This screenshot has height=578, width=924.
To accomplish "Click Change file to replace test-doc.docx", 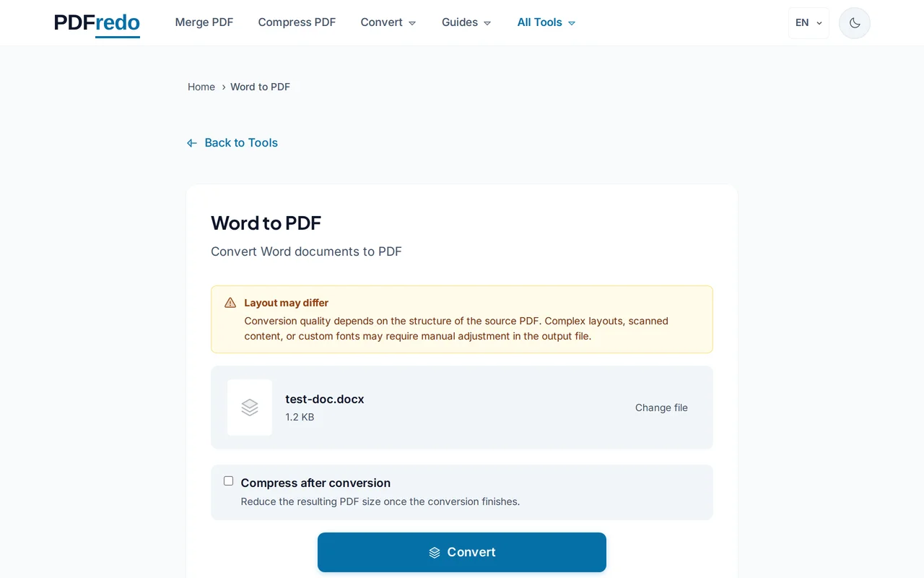I will click(661, 407).
